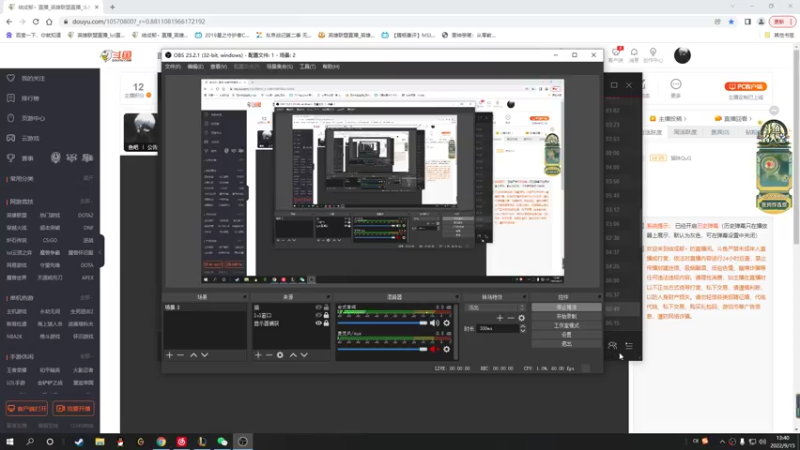Expand 常用分类 section via 展开
The image size is (800, 450).
pyautogui.click(x=88, y=178)
